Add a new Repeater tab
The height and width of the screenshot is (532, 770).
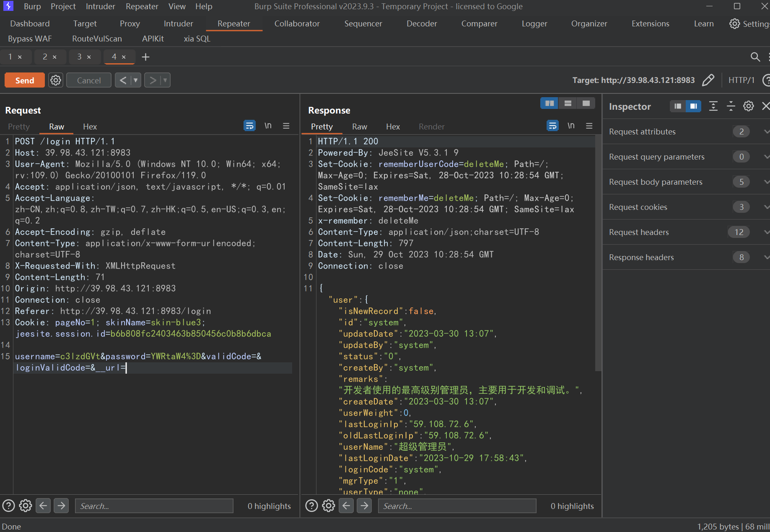click(145, 57)
